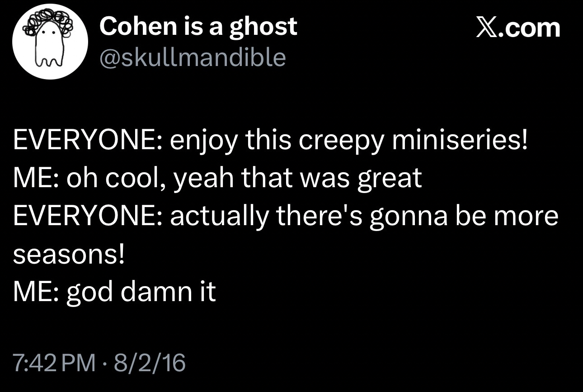583x392 pixels.
Task: Open the X.com watermark link
Action: [x=519, y=28]
